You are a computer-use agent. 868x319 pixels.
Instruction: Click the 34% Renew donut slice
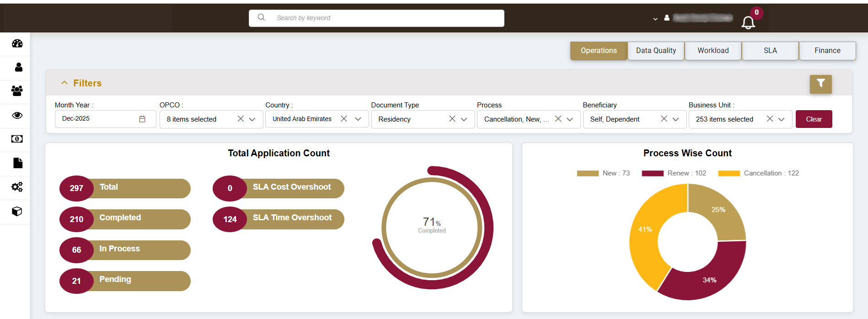click(x=709, y=280)
